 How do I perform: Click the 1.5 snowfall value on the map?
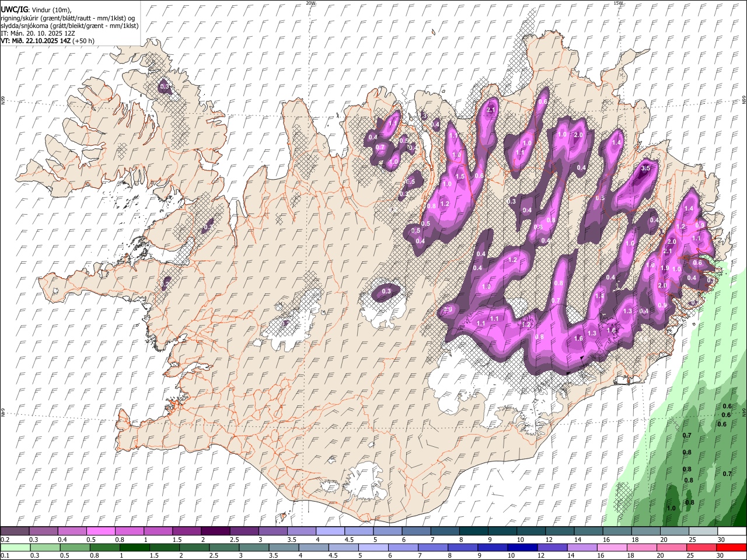click(x=460, y=177)
